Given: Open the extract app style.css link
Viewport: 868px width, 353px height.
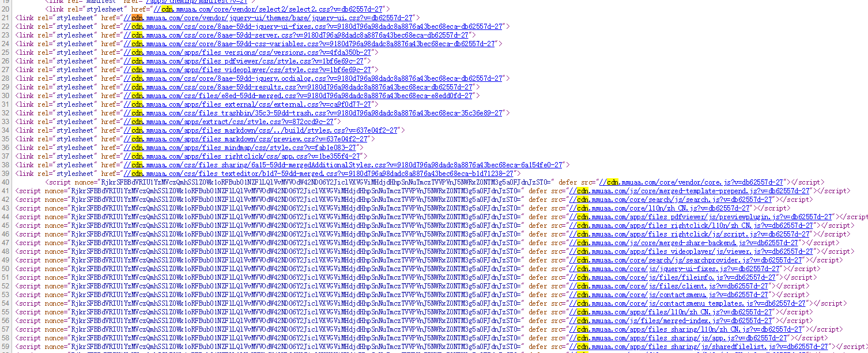Looking at the screenshot, I should coord(229,122).
